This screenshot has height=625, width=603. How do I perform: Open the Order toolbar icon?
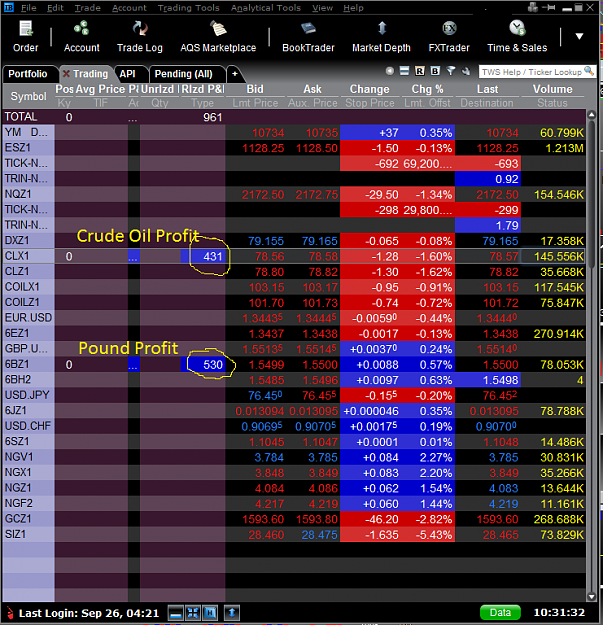click(x=26, y=36)
